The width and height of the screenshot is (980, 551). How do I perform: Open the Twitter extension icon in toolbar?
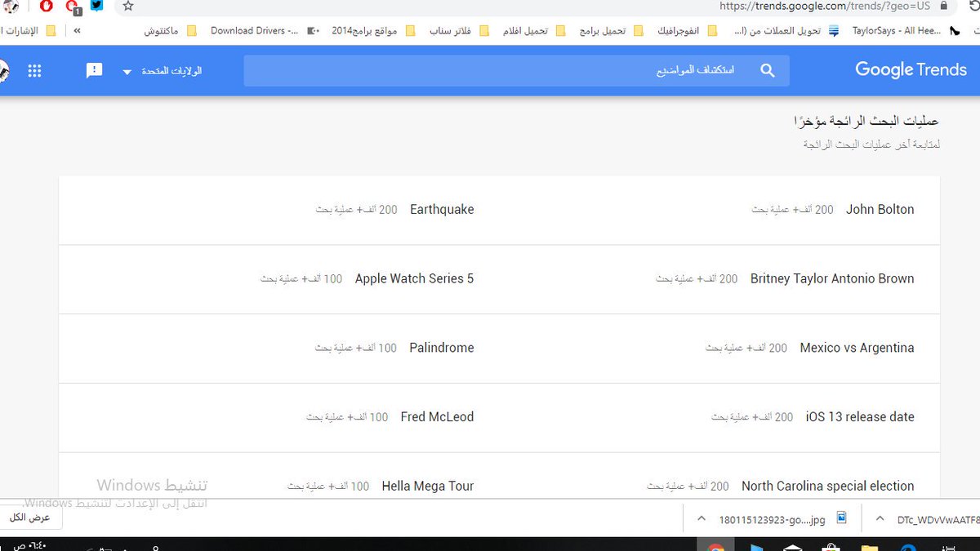(x=96, y=6)
